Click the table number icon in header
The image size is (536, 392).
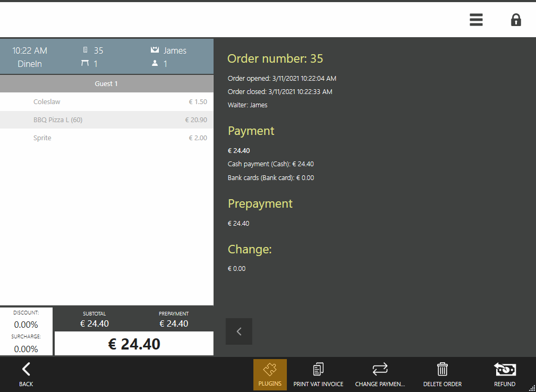point(84,64)
